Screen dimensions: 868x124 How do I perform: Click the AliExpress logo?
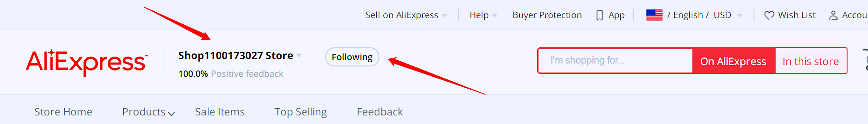(87, 62)
